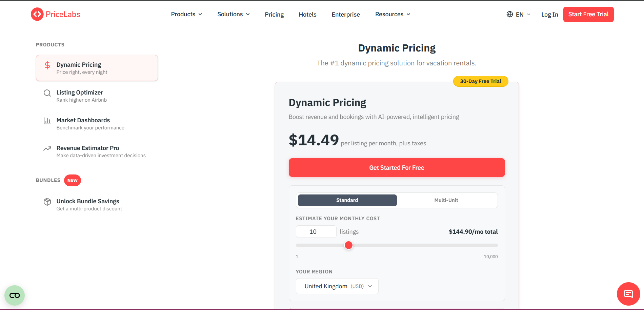Screen dimensions: 644x310
Task: Click the #1 dynamic pricing solution tagline
Action: coord(397,63)
